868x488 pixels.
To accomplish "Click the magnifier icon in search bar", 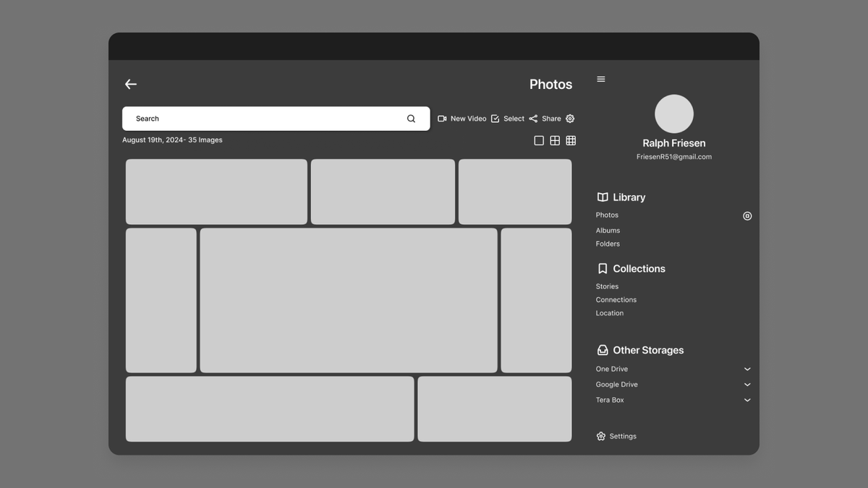I will (x=411, y=119).
